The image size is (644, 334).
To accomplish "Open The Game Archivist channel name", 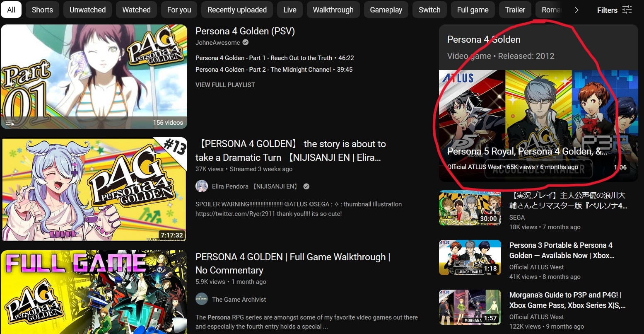I will (239, 299).
